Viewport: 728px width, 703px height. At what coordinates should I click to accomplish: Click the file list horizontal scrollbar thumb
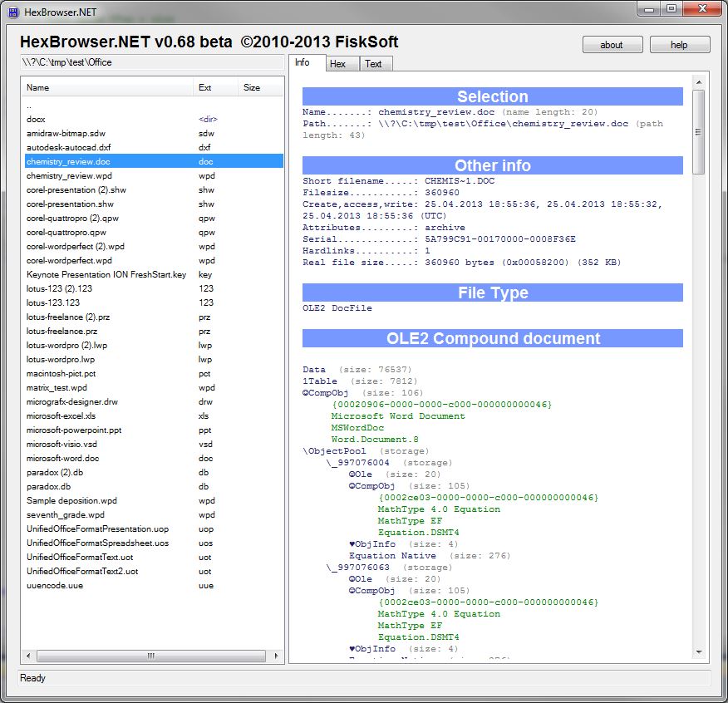point(151,656)
